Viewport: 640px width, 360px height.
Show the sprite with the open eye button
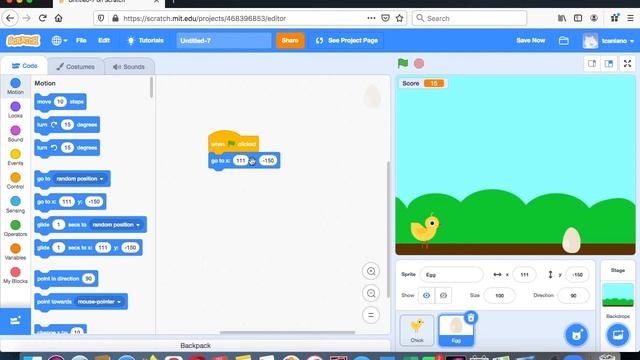pyautogui.click(x=426, y=296)
